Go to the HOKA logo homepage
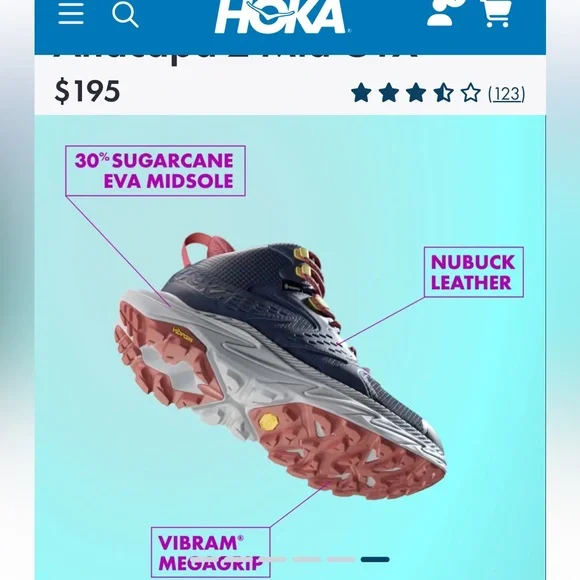This screenshot has width=580, height=580. [283, 16]
